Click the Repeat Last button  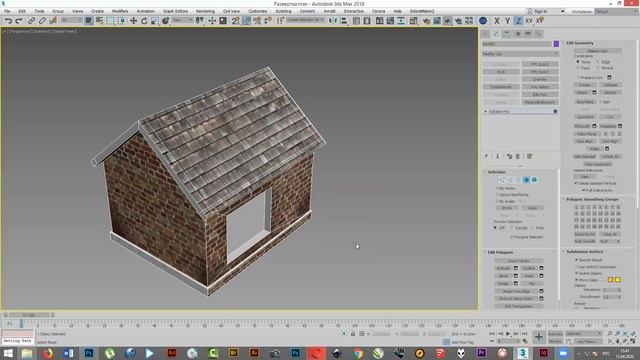click(598, 51)
